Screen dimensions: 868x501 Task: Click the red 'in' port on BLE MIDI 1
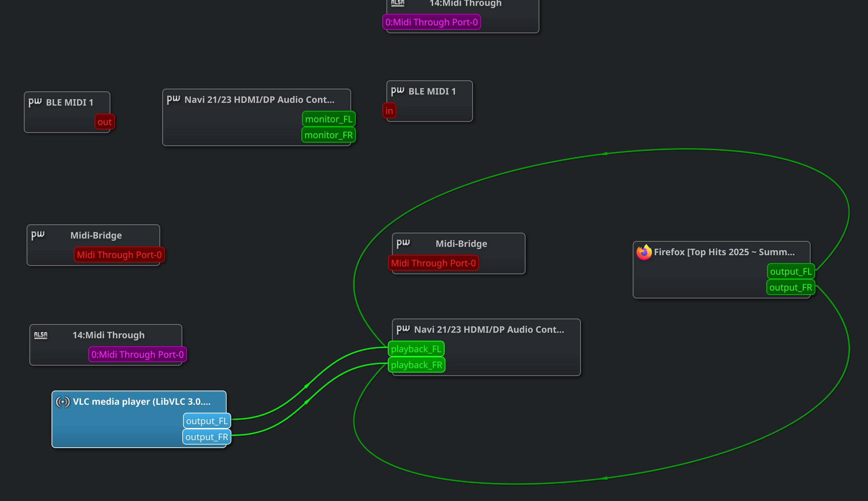point(389,111)
